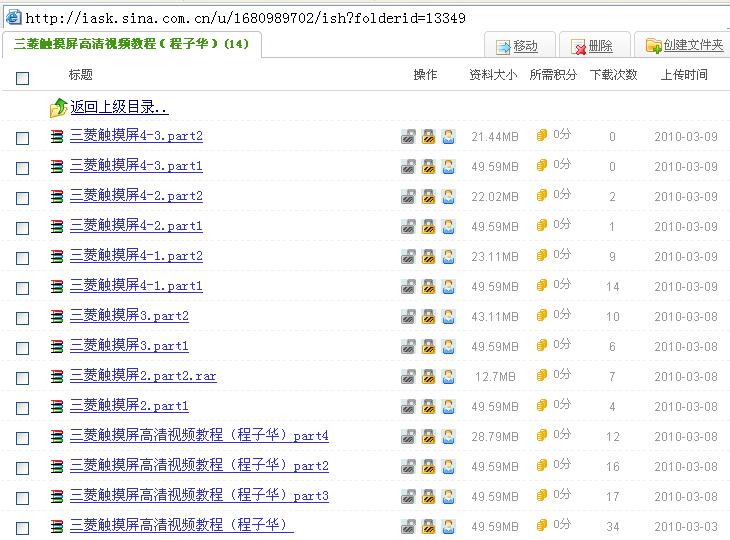Click the gray open-lock icon for 三菱触摸屏3.part2
This screenshot has width=730, height=540.
(x=408, y=317)
